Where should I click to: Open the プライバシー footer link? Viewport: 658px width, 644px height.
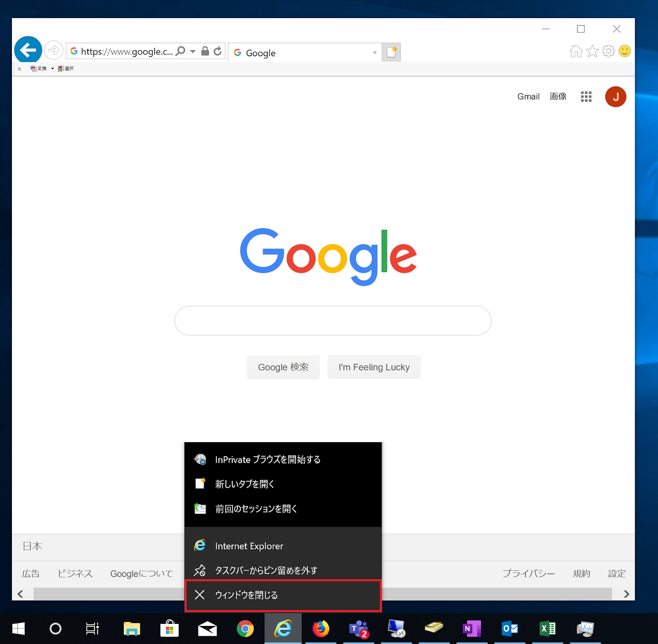coord(529,574)
